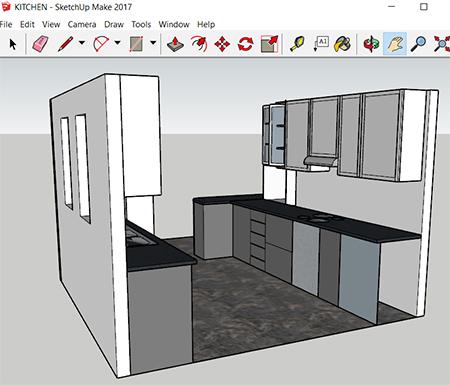Open the View menu
Screen dimensions: 450x385
pos(51,24)
